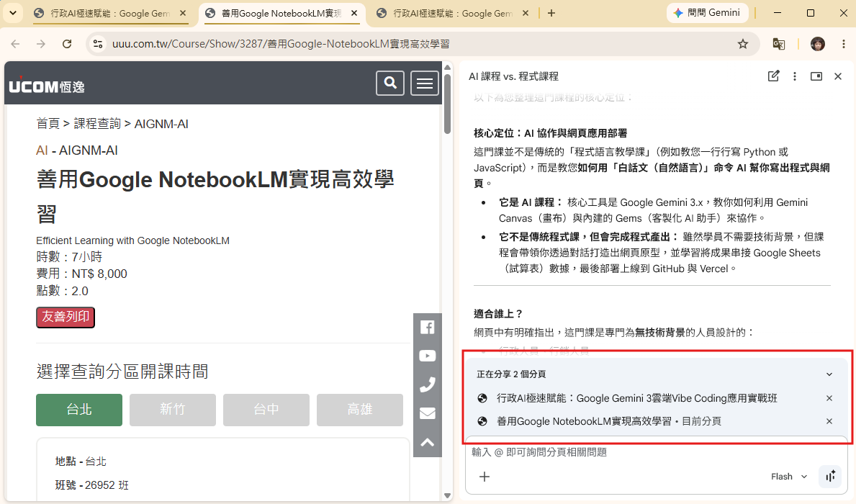Click the AI 課程 vs. 程式課程 title
Viewport: 856px width, 504px height.
(513, 76)
